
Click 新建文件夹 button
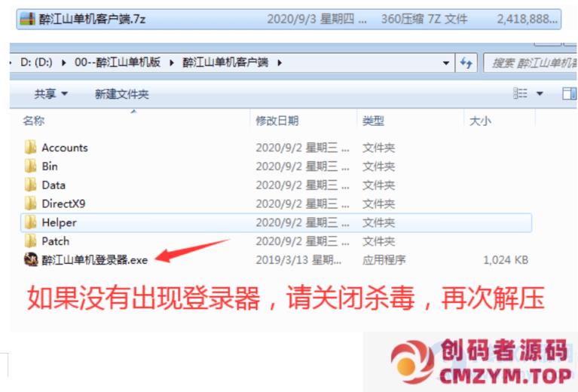pos(121,94)
